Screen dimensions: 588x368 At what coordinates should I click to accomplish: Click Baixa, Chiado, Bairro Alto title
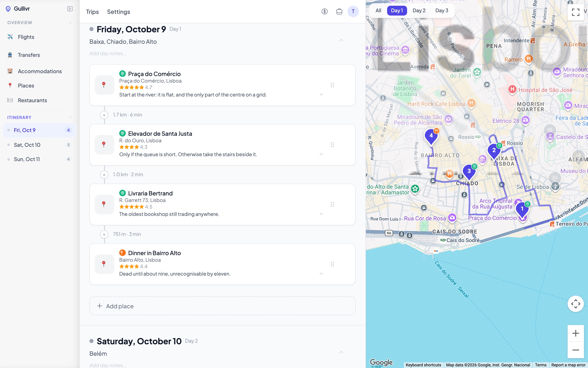123,42
